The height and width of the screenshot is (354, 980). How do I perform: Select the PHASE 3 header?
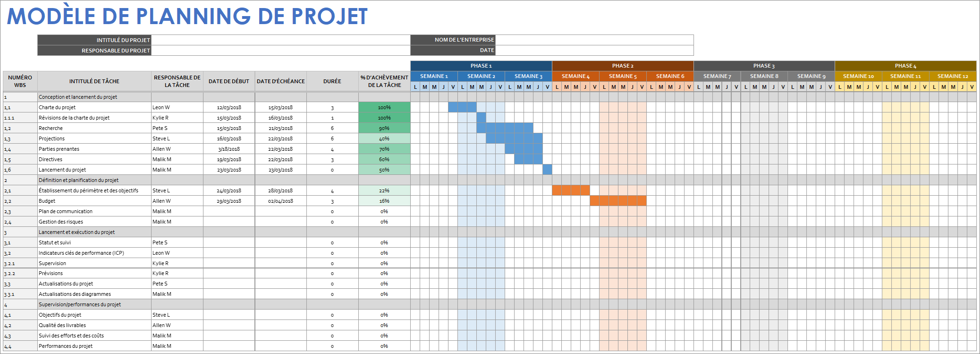click(x=764, y=66)
